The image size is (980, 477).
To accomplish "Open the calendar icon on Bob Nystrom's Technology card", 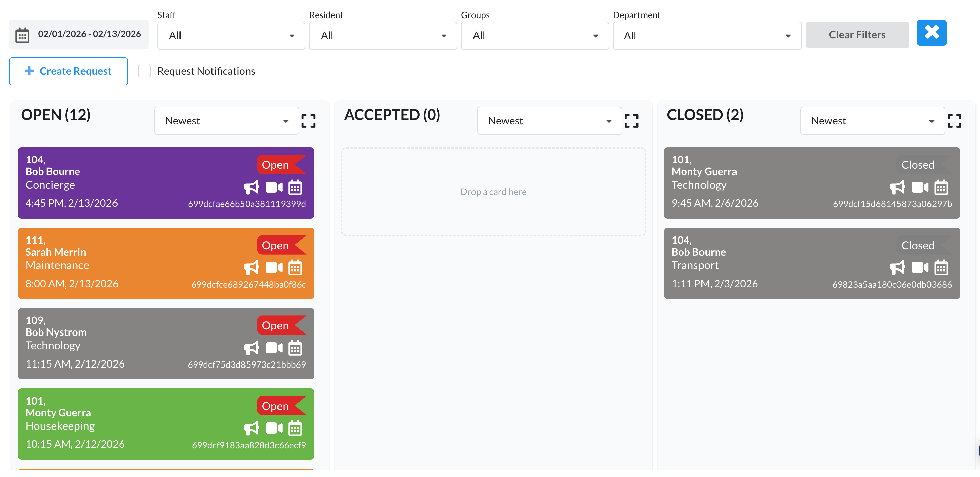I will click(x=295, y=348).
